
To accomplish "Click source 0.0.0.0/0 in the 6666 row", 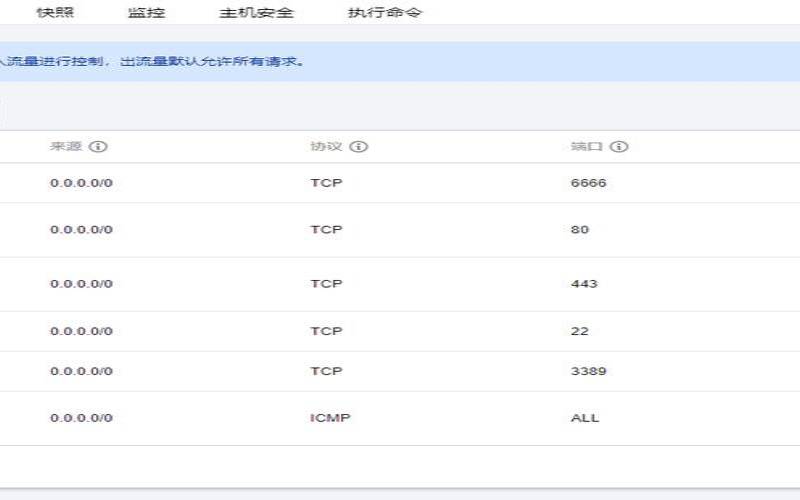I will pos(81,183).
